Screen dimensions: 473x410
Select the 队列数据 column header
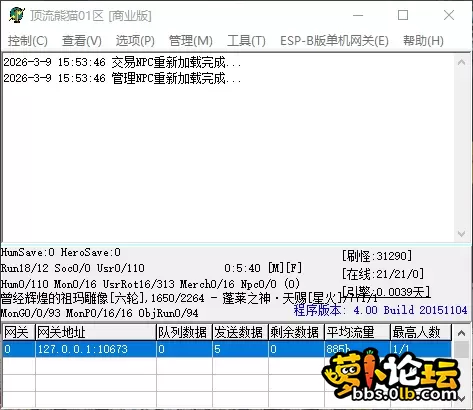[x=184, y=332]
